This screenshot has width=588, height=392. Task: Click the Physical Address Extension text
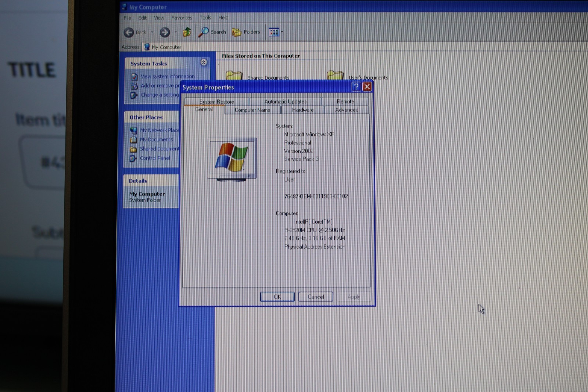coord(315,247)
